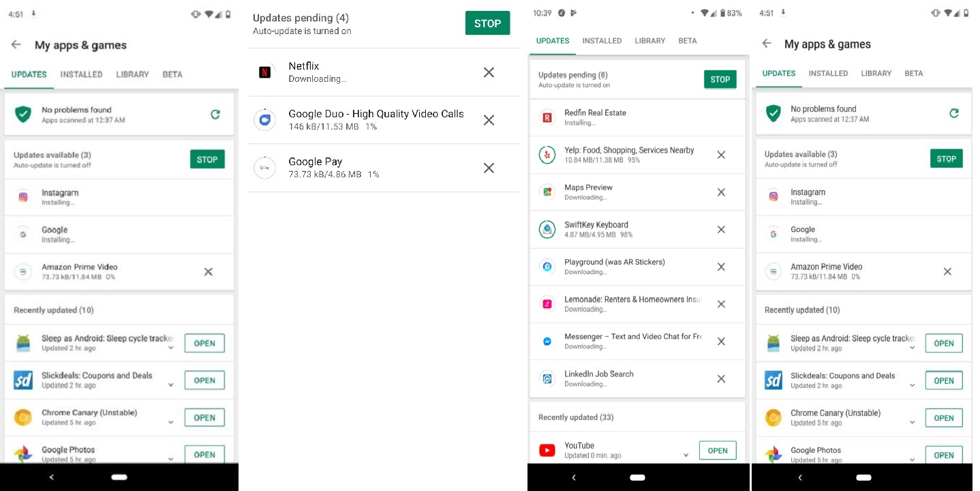This screenshot has height=491, width=980.
Task: Tap the YouTube app icon
Action: (547, 450)
